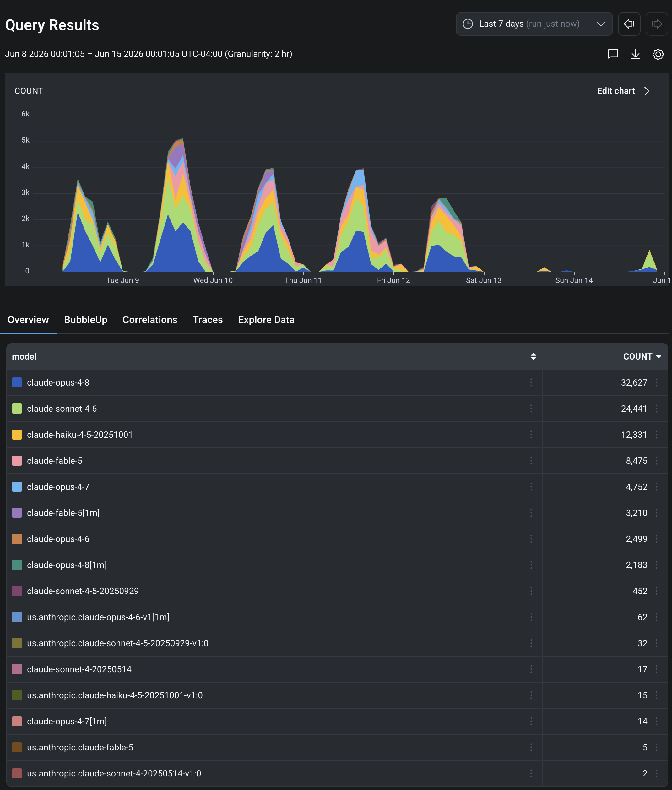Sort the table by model column
Image resolution: width=672 pixels, height=790 pixels.
click(533, 356)
